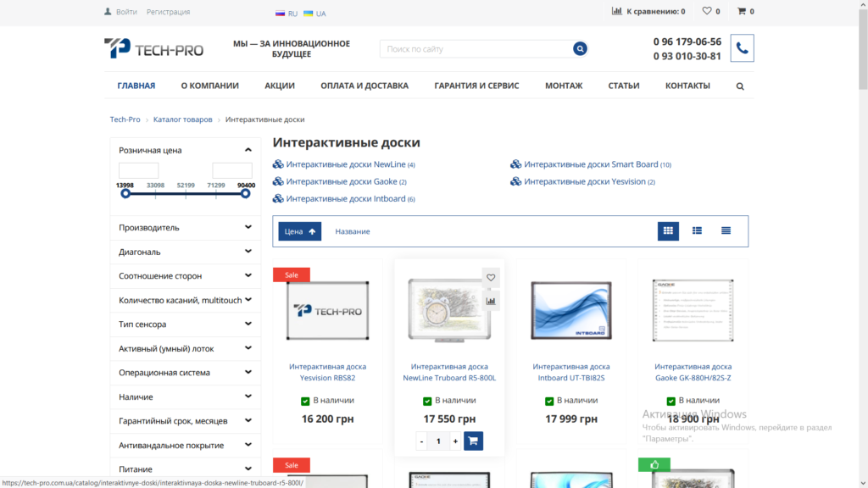Click the Intboard subcategory icon
The height and width of the screenshot is (488, 868).
[278, 198]
